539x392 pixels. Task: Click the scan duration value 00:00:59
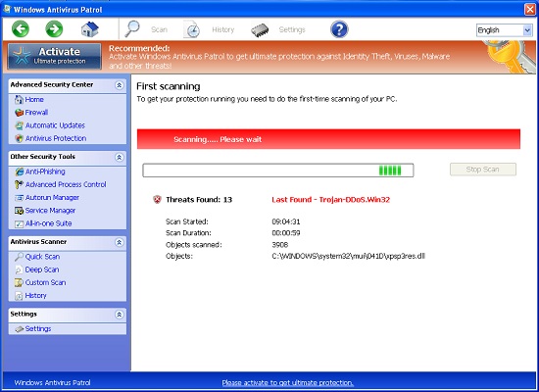pos(285,233)
